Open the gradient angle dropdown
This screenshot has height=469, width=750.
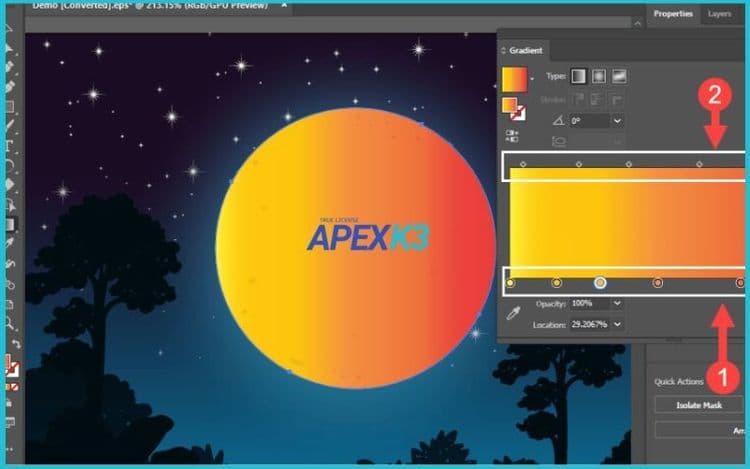[x=617, y=120]
